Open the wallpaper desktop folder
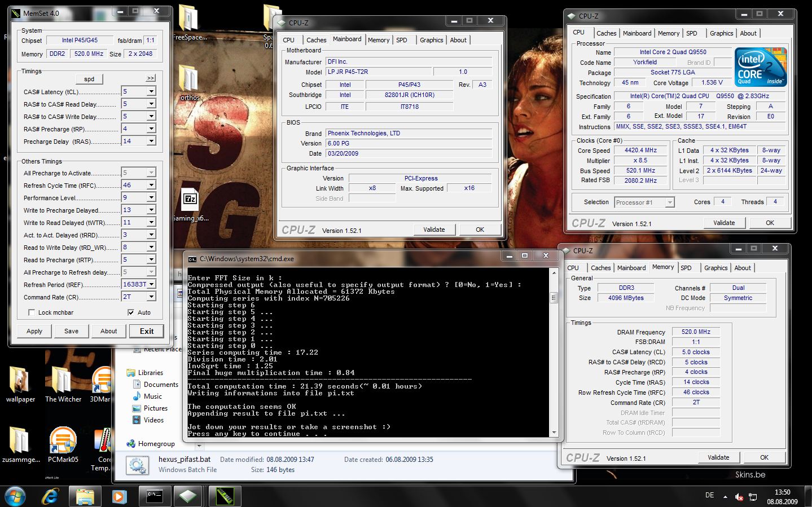 point(20,385)
